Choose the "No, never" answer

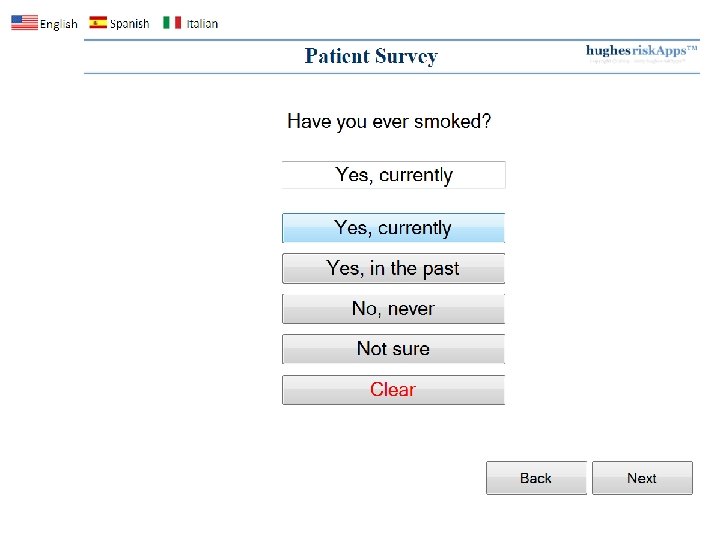(x=393, y=309)
